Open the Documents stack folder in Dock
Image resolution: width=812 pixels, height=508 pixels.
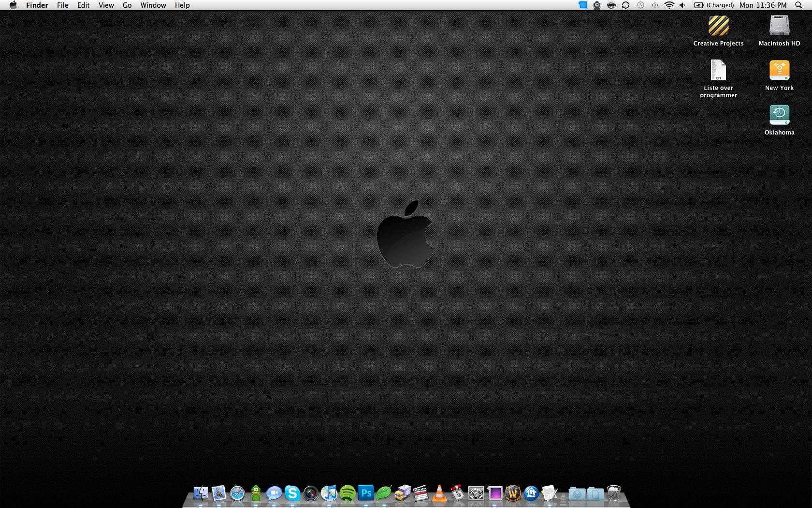[x=595, y=493]
